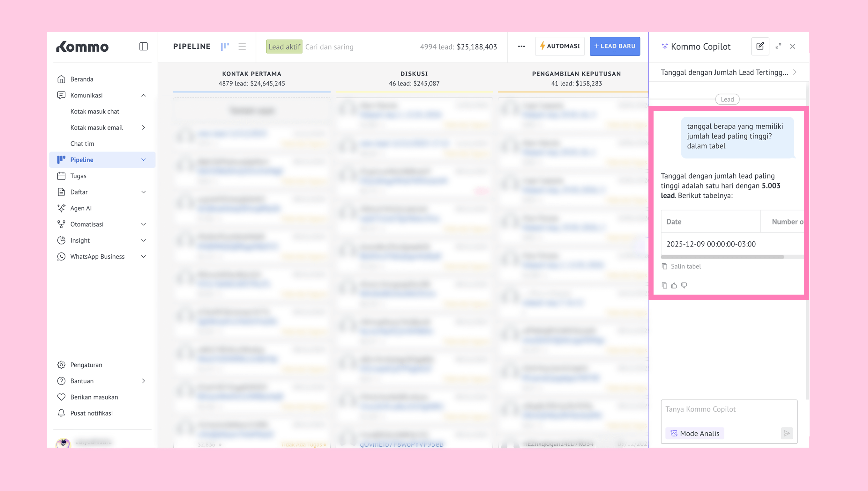Toggle Mode Analis in Copilot

coord(695,433)
